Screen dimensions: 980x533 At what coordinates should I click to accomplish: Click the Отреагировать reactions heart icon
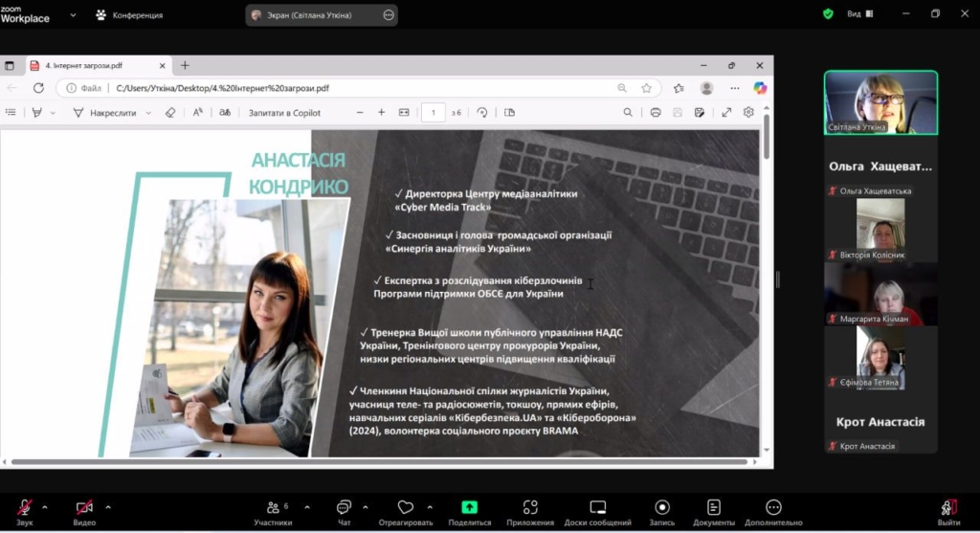[x=406, y=507]
